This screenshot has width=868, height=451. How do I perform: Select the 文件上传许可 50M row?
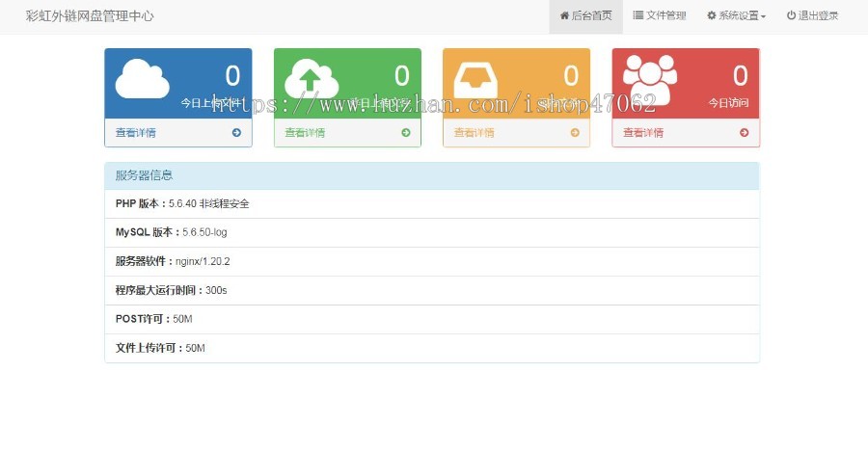432,348
